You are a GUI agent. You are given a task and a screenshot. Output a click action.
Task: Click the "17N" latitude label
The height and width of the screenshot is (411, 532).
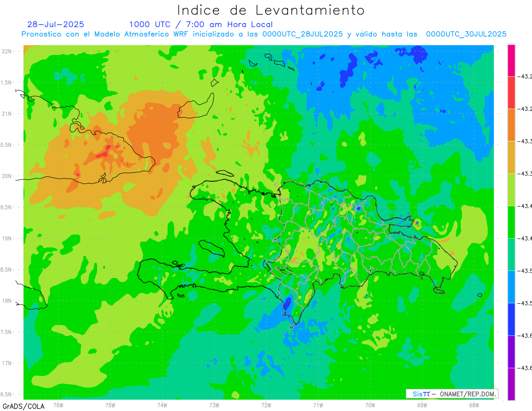(x=6, y=363)
